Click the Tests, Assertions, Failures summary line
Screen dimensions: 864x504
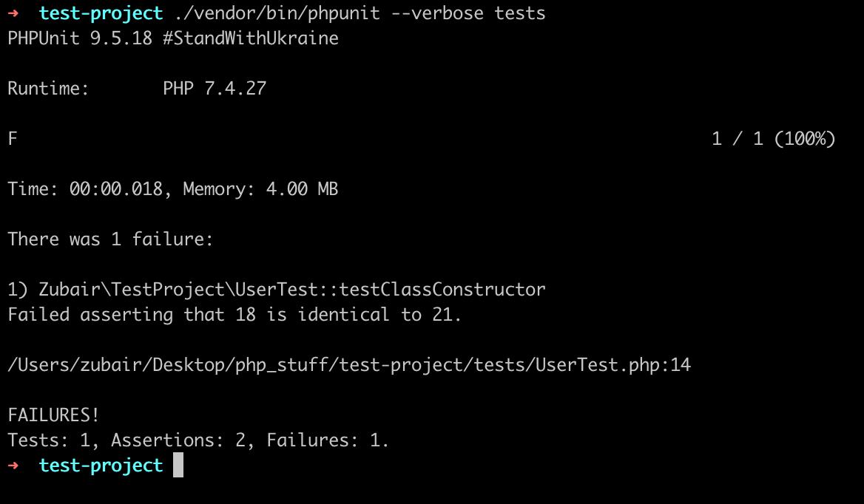point(198,440)
